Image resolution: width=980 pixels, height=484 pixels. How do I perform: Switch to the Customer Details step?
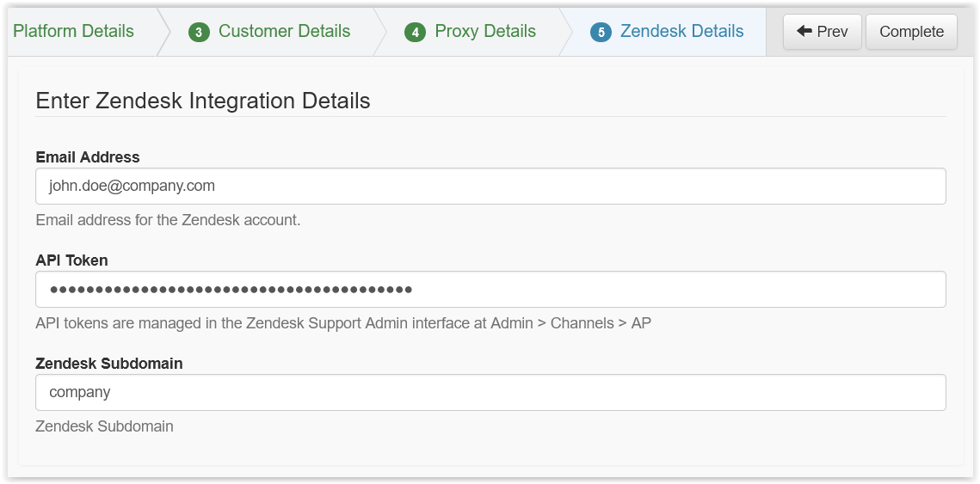tap(285, 31)
